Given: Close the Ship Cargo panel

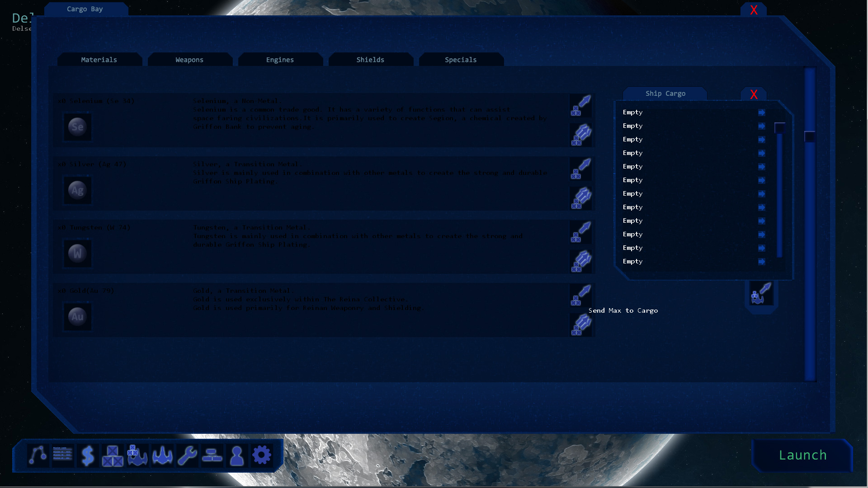Looking at the screenshot, I should pos(754,94).
